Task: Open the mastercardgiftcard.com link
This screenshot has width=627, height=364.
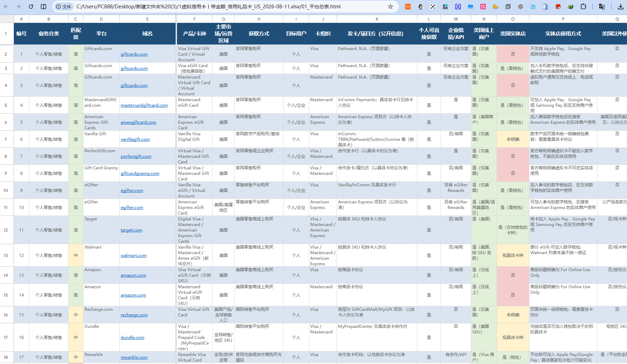Action: point(144,105)
